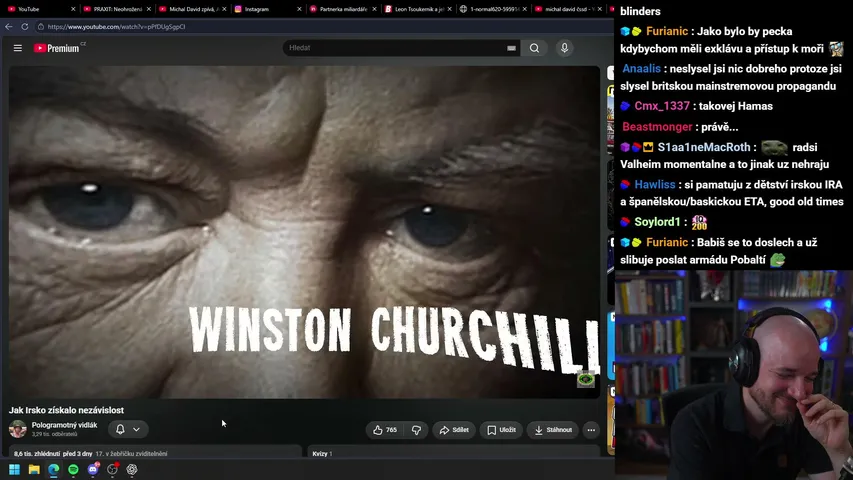Like the video with 765 likes

click(385, 430)
